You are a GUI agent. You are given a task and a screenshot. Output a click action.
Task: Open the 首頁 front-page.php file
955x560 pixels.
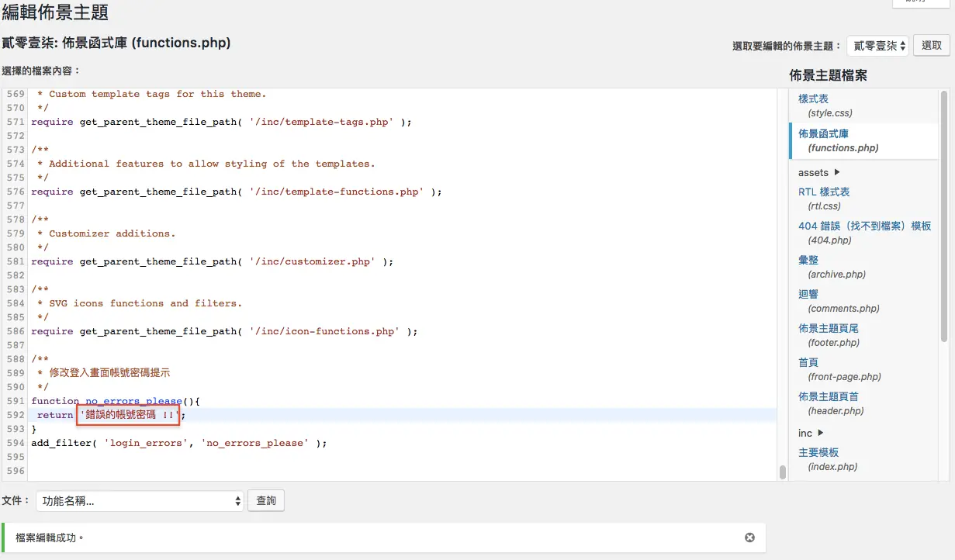pyautogui.click(x=808, y=362)
